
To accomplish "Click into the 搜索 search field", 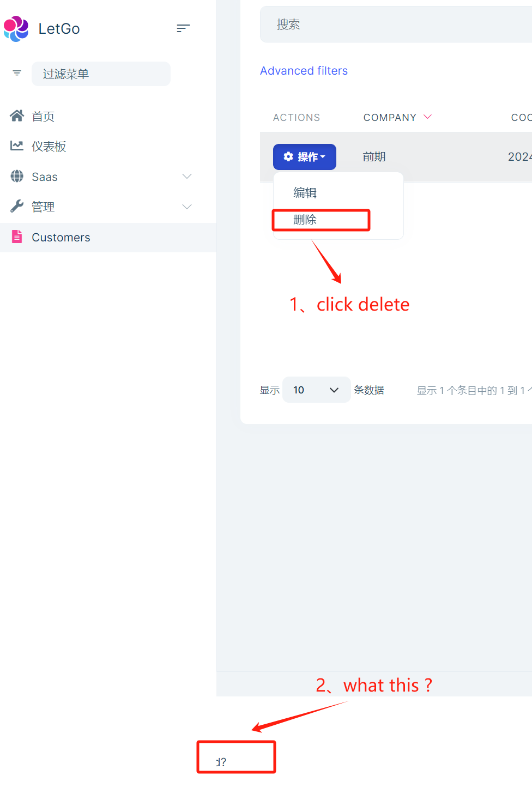I will click(396, 25).
